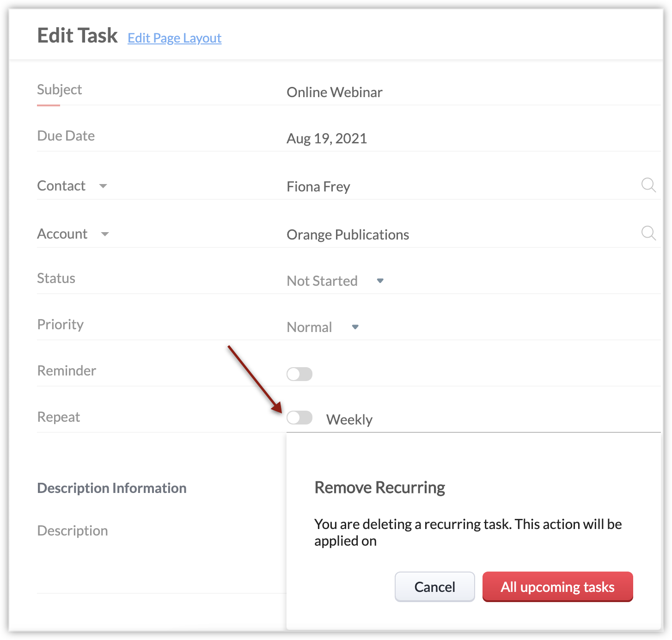Confirm removal for All upcoming tasks
The height and width of the screenshot is (640, 672).
coord(558,587)
